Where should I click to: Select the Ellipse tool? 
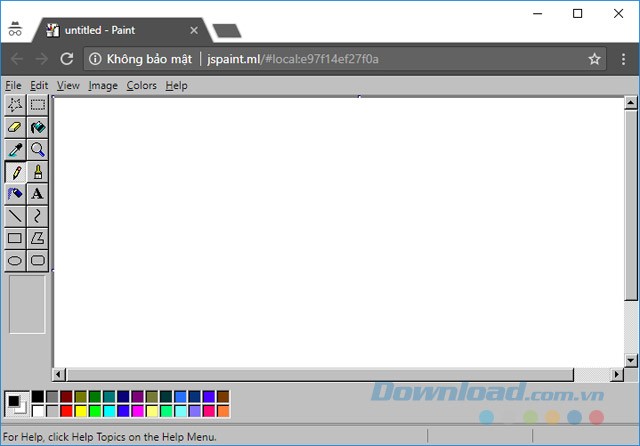tap(15, 260)
